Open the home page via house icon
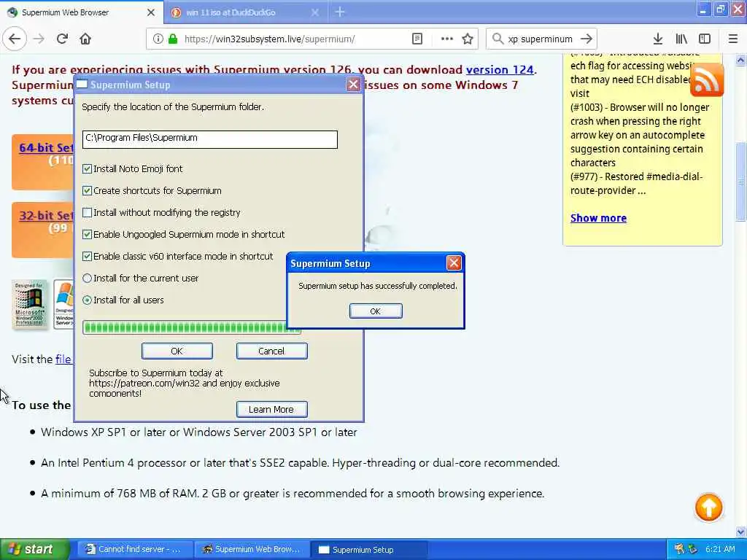Image resolution: width=747 pixels, height=560 pixels. 85,39
